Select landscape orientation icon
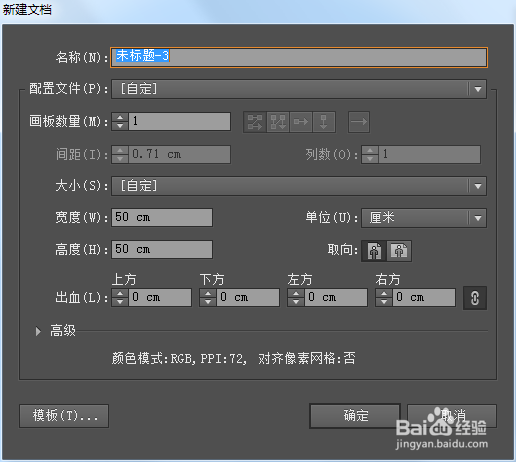Viewport: 516px width, 462px height. coord(399,251)
